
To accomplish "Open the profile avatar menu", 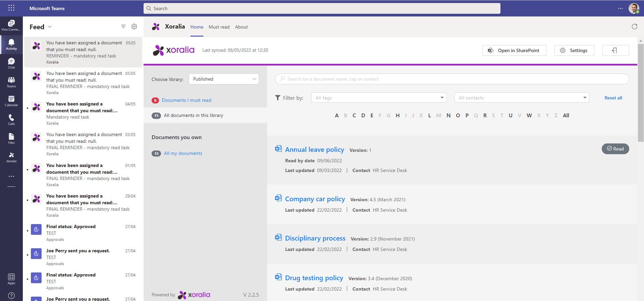I will [x=634, y=8].
